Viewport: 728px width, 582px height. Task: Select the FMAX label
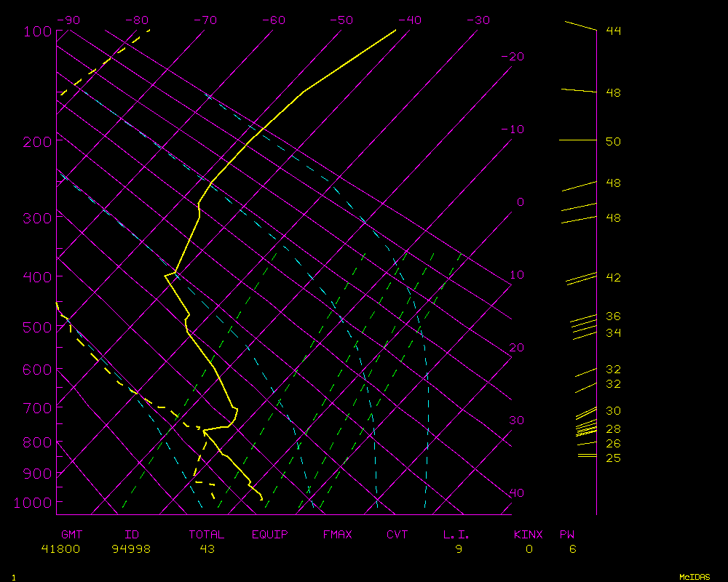click(337, 535)
